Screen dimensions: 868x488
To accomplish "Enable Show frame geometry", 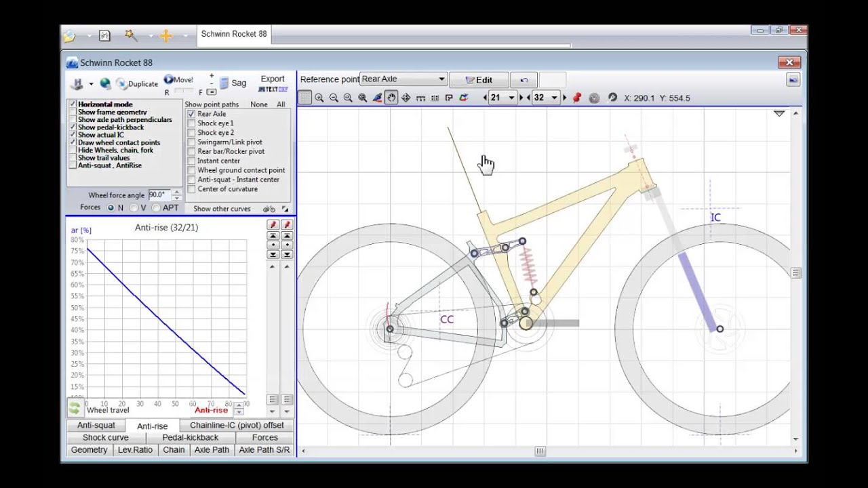I will tap(73, 112).
